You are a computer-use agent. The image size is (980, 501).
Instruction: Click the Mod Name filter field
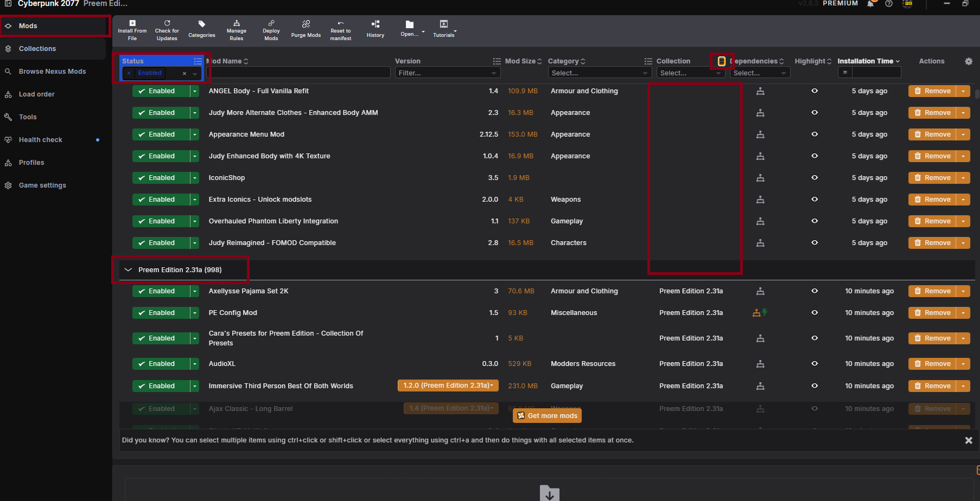click(298, 72)
